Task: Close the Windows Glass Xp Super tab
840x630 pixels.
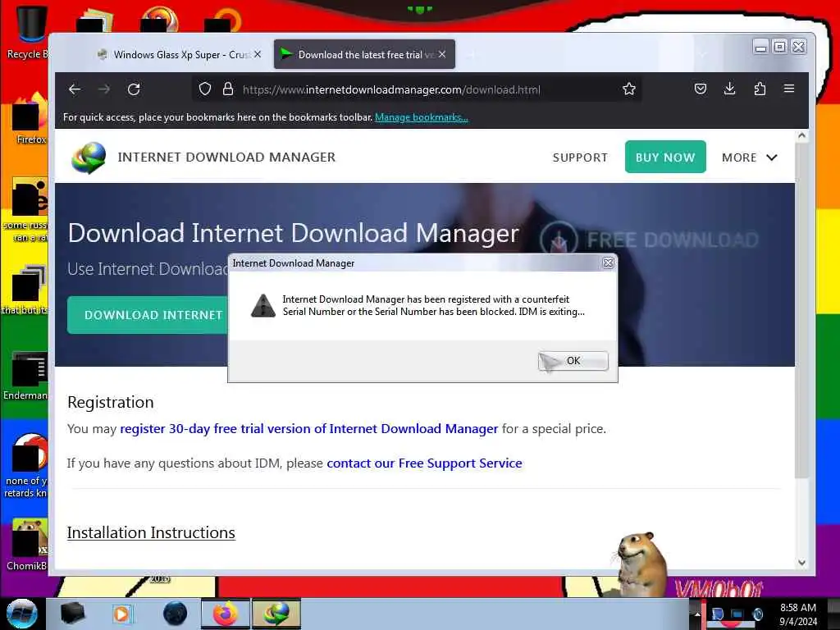Action: tap(258, 54)
